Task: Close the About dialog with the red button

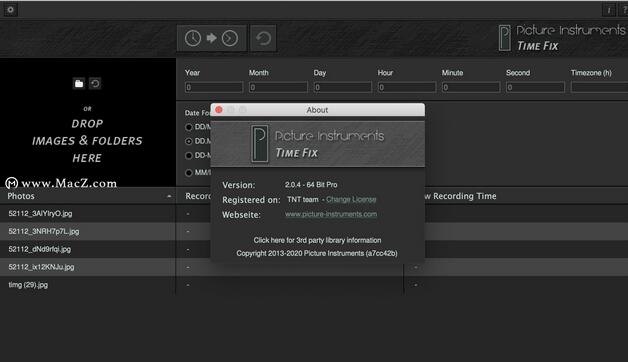Action: coord(219,110)
